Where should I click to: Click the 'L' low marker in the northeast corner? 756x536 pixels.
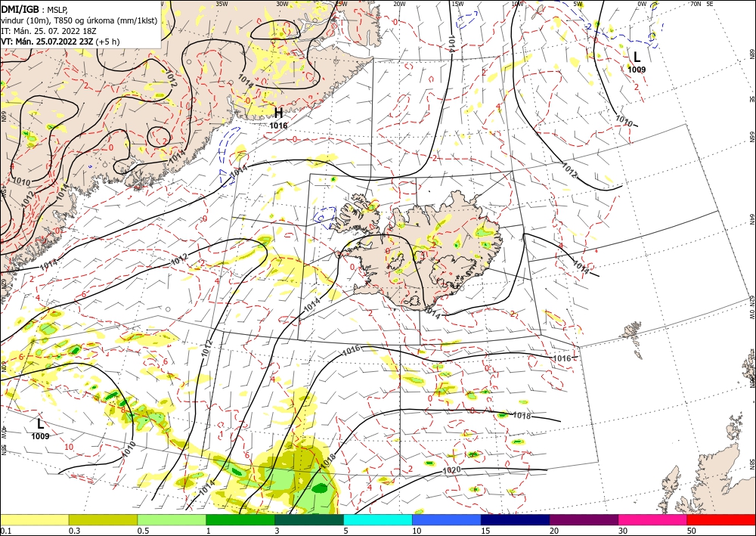pyautogui.click(x=637, y=57)
